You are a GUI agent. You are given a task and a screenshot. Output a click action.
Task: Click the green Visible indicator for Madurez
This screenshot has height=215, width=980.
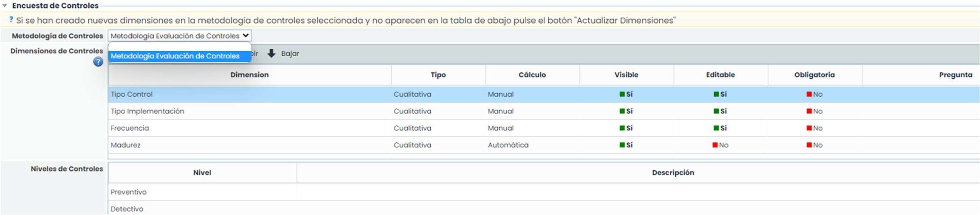click(622, 145)
